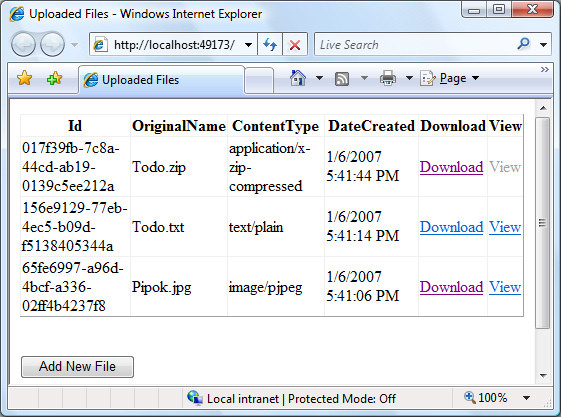Image resolution: width=561 pixels, height=417 pixels.
Task: Open the Home button dropdown arrow
Action: pos(319,78)
